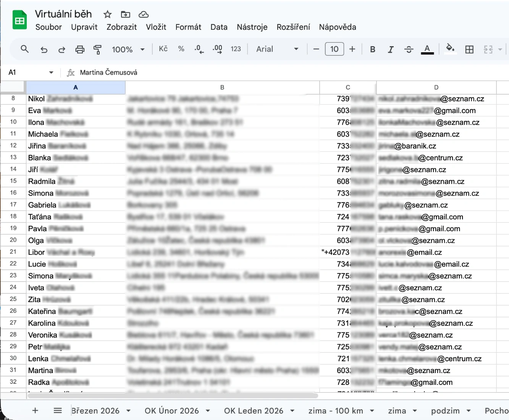
Task: Open the fill color picker
Action: click(x=451, y=49)
